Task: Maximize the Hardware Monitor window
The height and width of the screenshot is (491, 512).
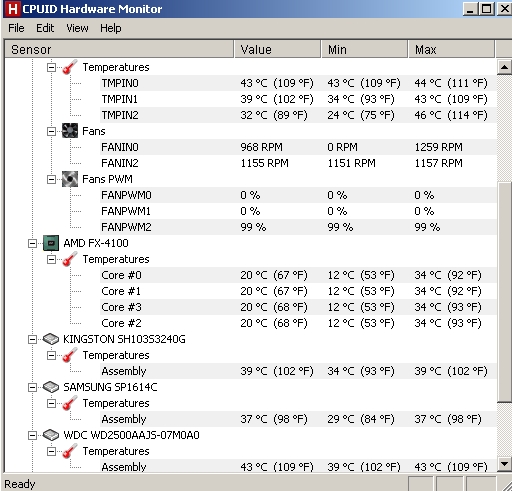Action: click(x=487, y=9)
